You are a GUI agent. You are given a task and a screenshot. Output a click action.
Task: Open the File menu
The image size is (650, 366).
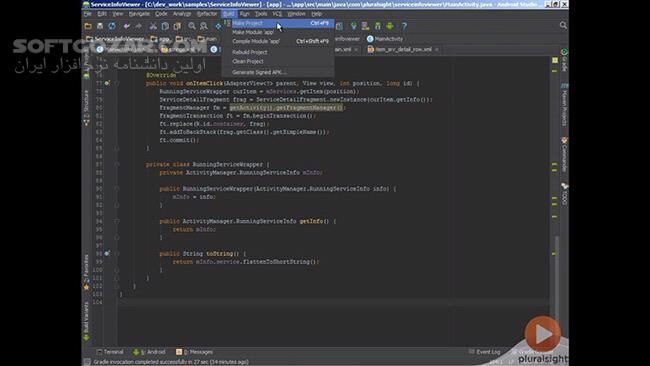coord(87,14)
